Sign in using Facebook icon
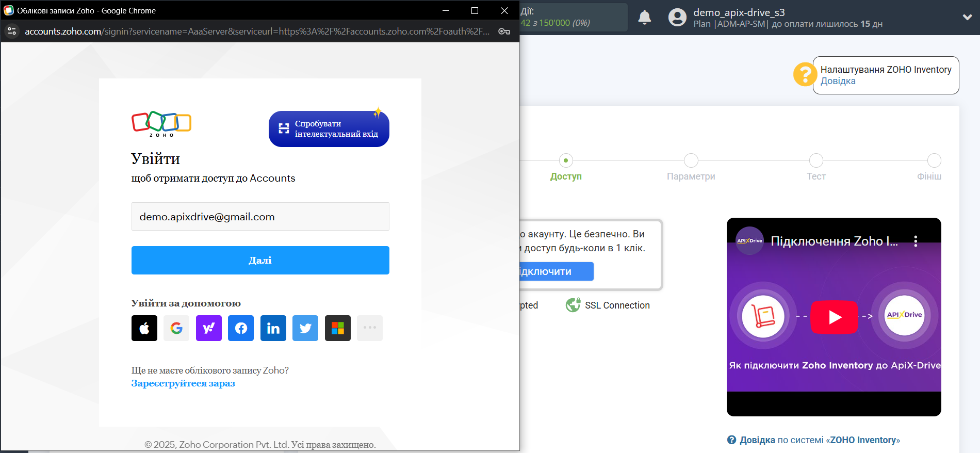The width and height of the screenshot is (980, 453). 241,328
